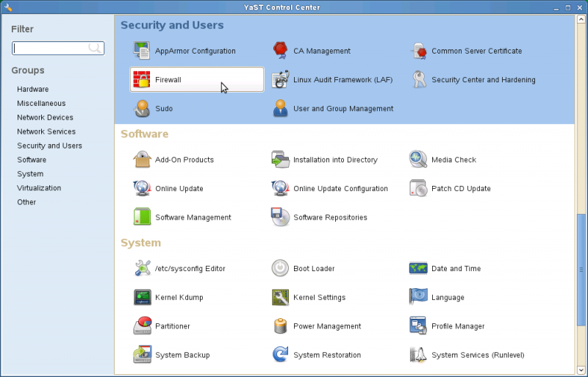Open Security Center and Hardening
Screen dimensions: 588x377
[484, 79]
